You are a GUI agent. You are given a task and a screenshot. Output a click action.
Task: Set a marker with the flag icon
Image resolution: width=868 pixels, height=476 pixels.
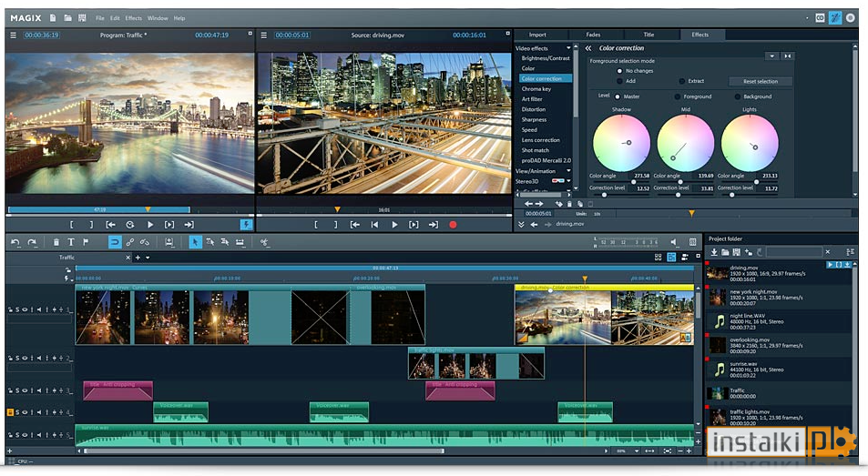pos(86,242)
